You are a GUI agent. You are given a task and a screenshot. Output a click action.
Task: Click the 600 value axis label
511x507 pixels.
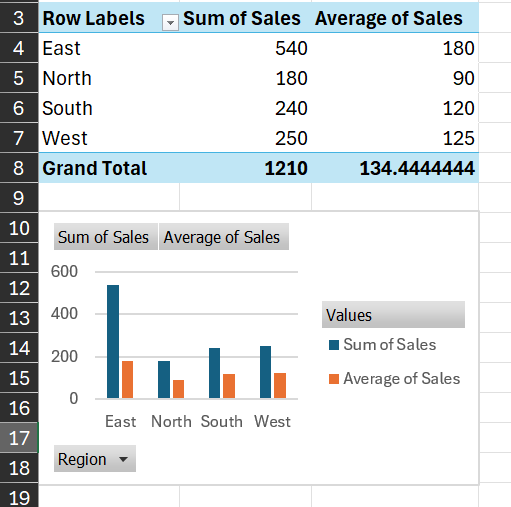coord(64,271)
